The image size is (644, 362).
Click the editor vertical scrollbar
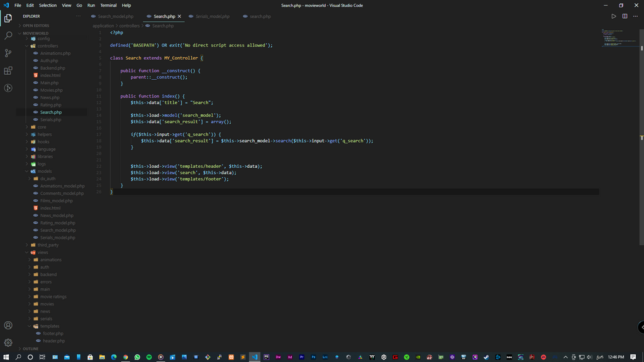pyautogui.click(x=641, y=136)
